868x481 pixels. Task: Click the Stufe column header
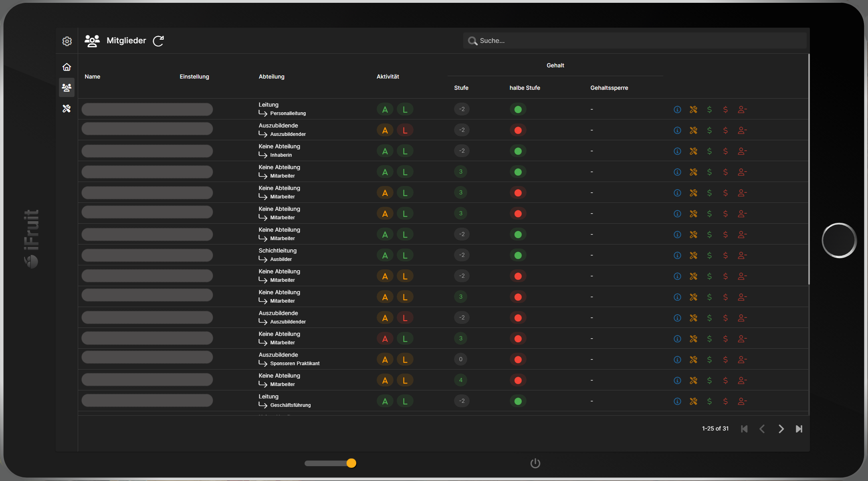tap(461, 88)
